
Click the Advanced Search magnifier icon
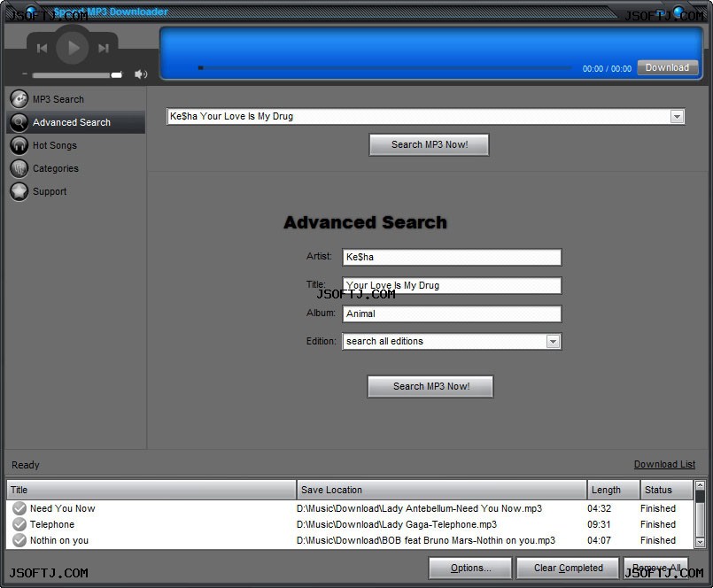[19, 122]
